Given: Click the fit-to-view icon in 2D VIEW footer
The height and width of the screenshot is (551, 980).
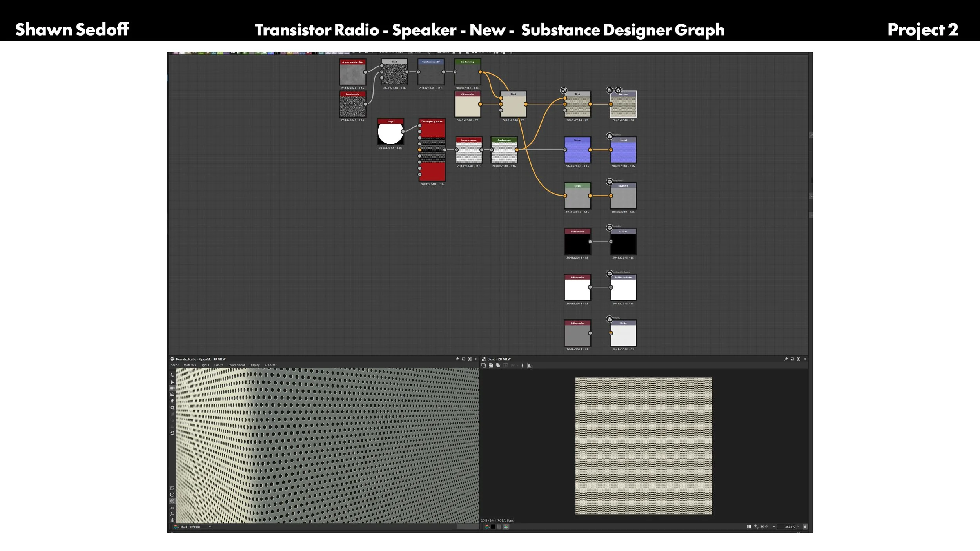Looking at the screenshot, I should tap(762, 527).
